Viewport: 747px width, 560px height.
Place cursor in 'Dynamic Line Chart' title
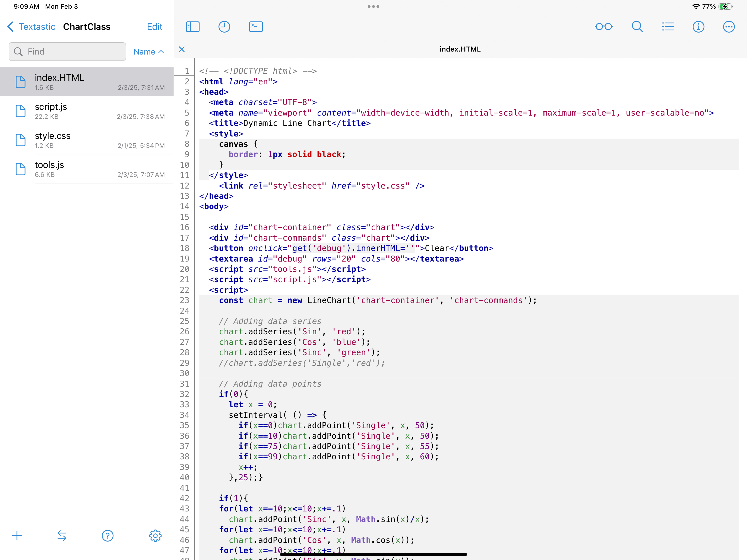coord(287,123)
